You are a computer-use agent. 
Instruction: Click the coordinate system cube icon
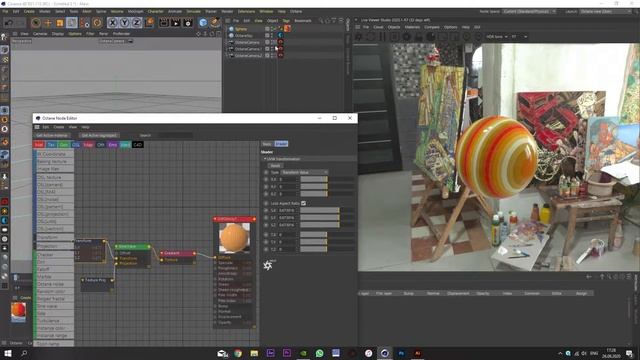pos(149,22)
